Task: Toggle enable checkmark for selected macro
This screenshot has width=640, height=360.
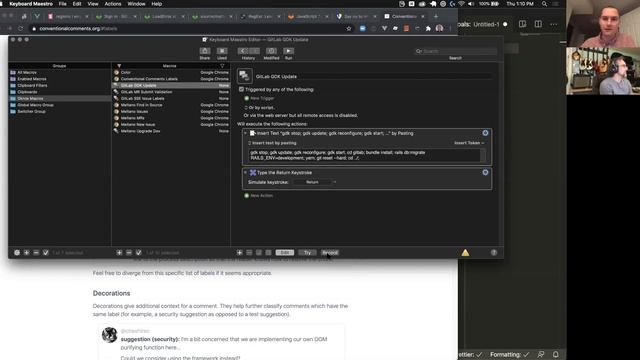Action: pos(139,253)
